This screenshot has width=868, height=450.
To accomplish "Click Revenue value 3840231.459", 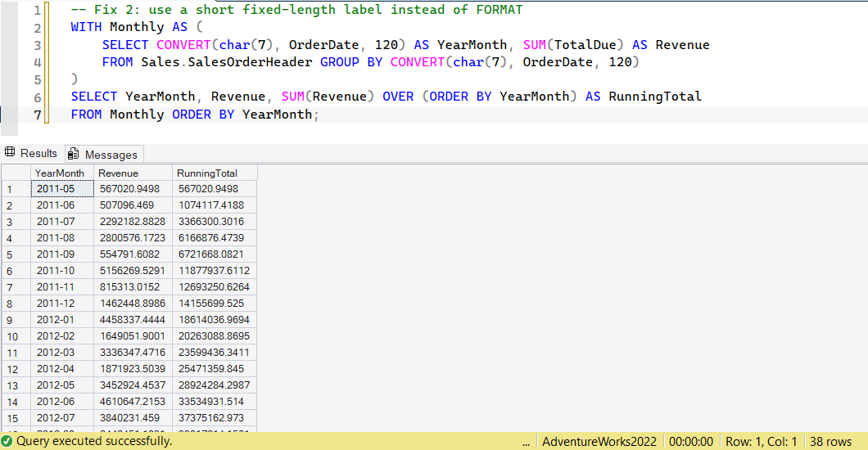I will pos(133,418).
